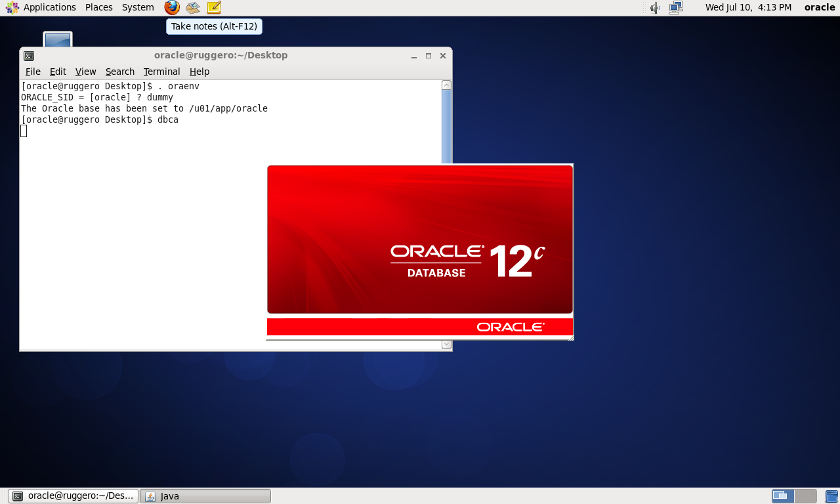Maximize the terminal window
Viewport: 840px width, 504px height.
coord(429,56)
